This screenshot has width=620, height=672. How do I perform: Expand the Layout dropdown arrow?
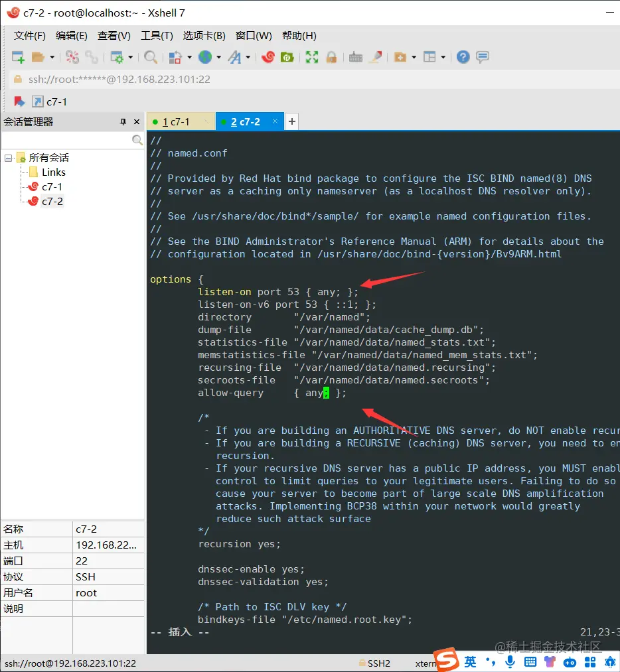pyautogui.click(x=443, y=57)
